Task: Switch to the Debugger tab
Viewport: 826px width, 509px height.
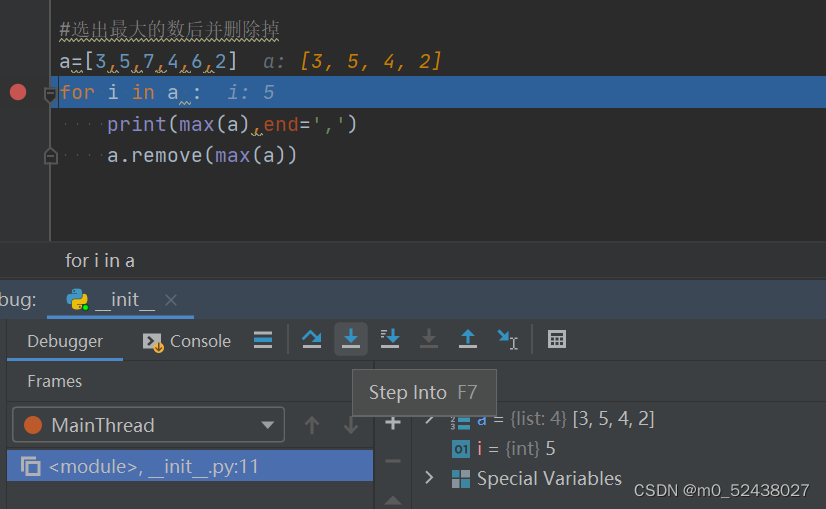Action: 65,341
